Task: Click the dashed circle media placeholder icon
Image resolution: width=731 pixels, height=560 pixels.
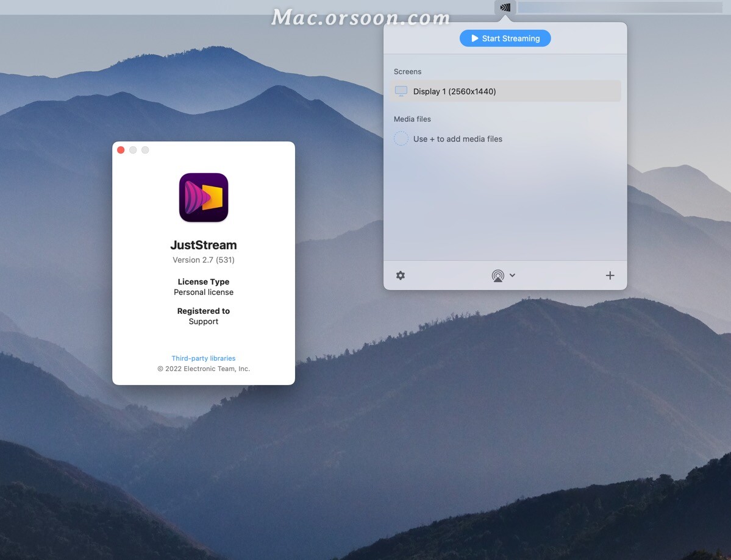Action: 401,138
